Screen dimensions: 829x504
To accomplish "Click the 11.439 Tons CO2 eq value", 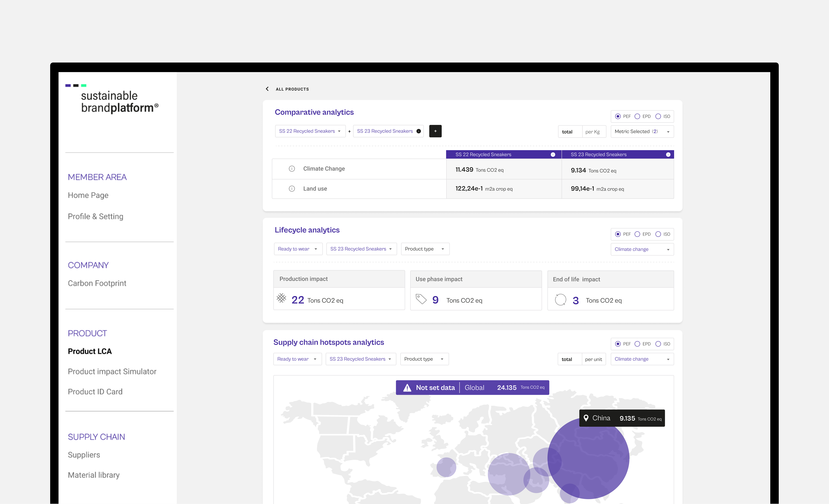I will [x=479, y=170].
